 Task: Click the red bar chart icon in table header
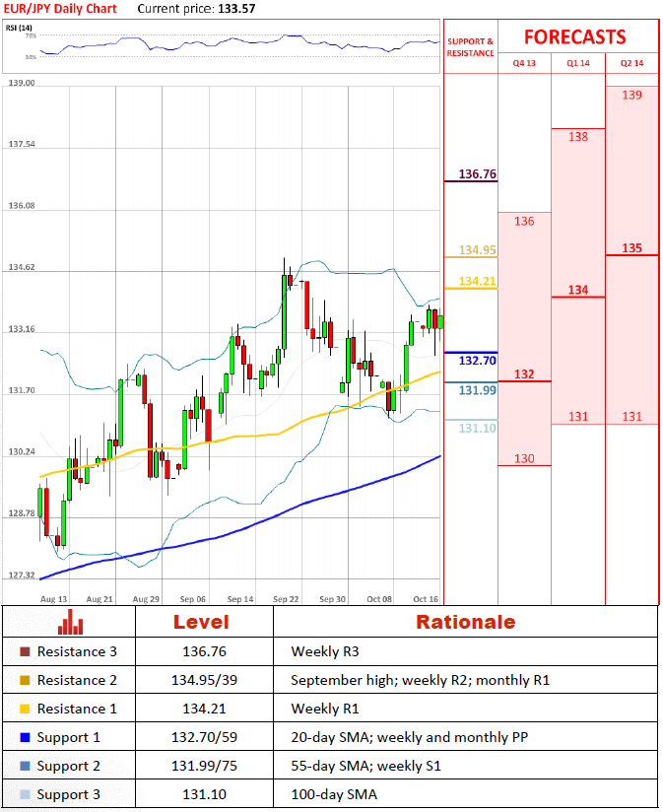click(x=70, y=623)
